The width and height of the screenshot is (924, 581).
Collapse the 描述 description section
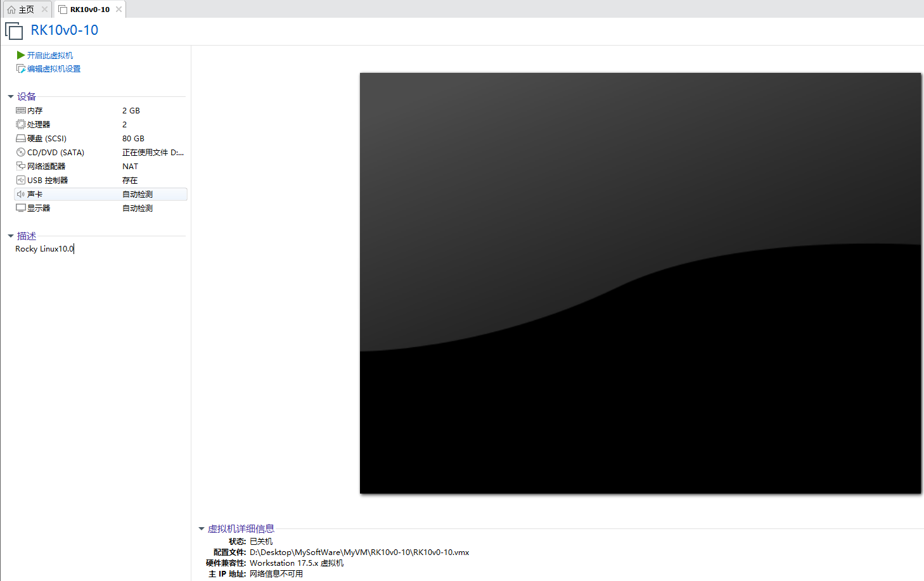pos(11,235)
